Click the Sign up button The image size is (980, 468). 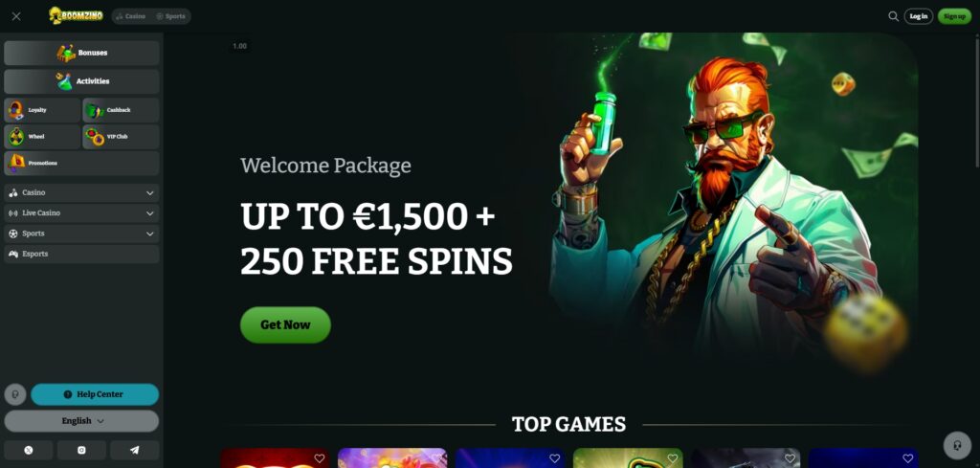[x=954, y=16]
